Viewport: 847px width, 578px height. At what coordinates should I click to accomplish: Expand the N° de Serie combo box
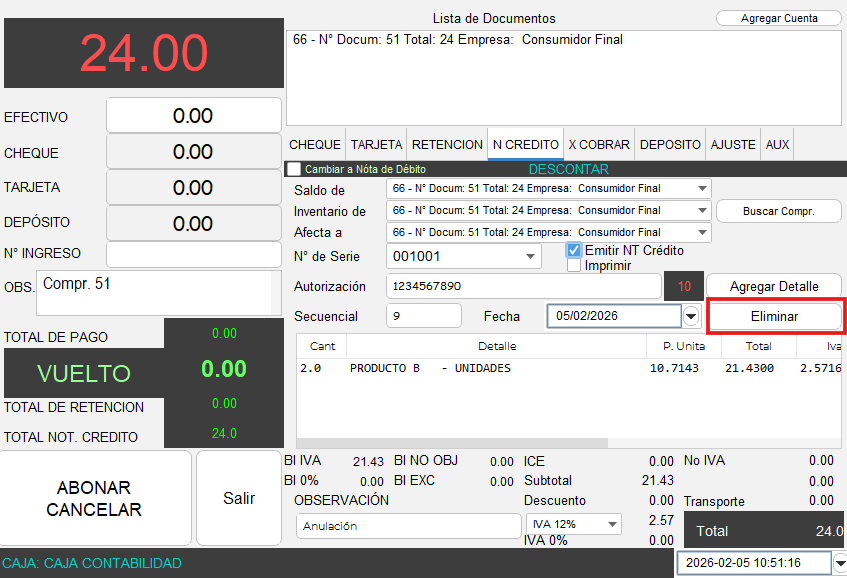[x=530, y=256]
